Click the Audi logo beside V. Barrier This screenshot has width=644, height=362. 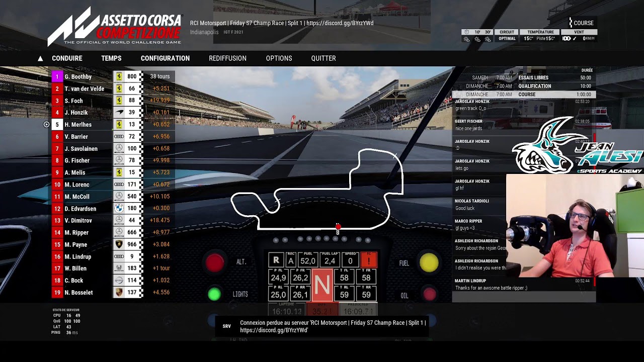tap(119, 136)
